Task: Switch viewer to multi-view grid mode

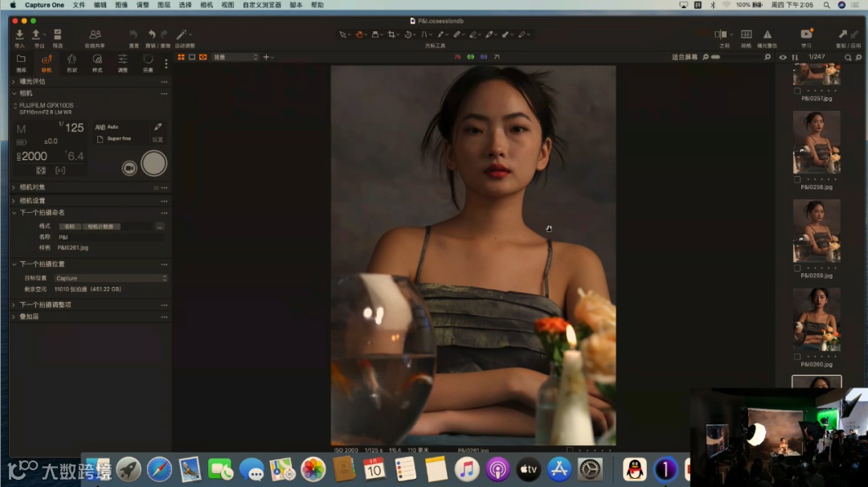Action: 181,57
